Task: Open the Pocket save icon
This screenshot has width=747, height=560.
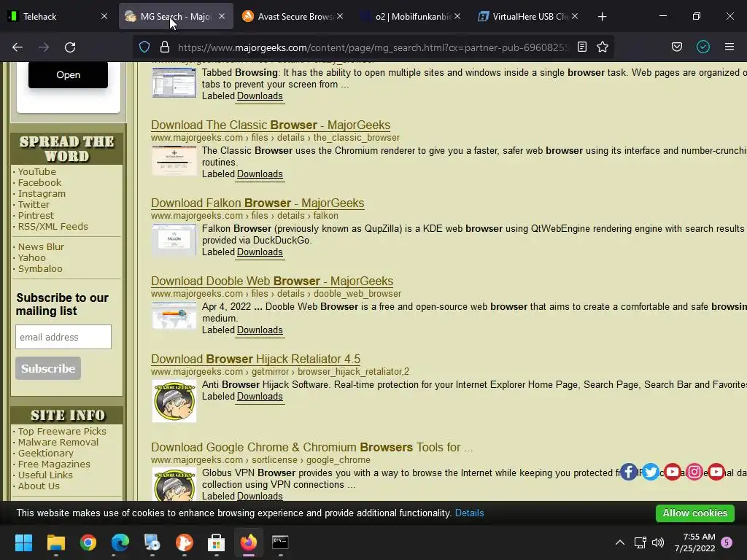Action: point(677,47)
